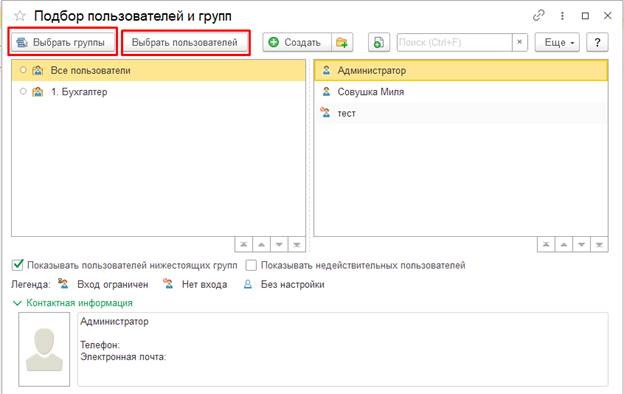Click 'Без настройки' legend icon
Image resolution: width=624 pixels, height=394 pixels.
pyautogui.click(x=248, y=284)
